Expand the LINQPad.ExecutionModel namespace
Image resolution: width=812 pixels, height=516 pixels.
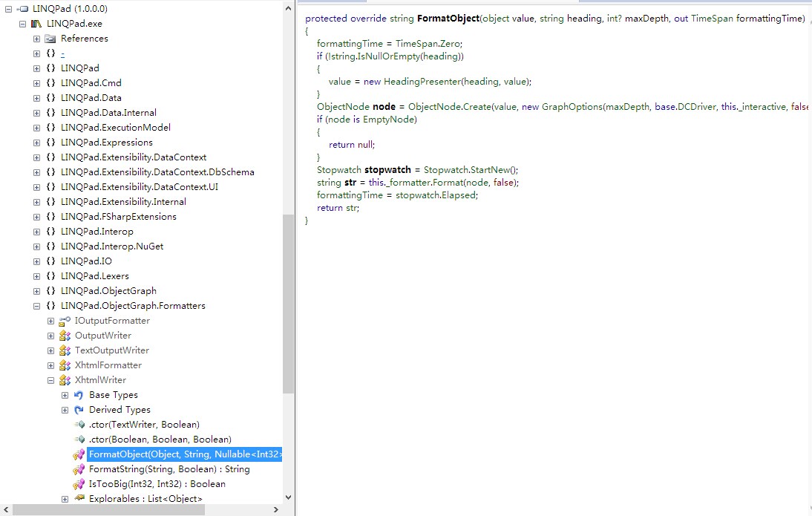click(x=37, y=128)
